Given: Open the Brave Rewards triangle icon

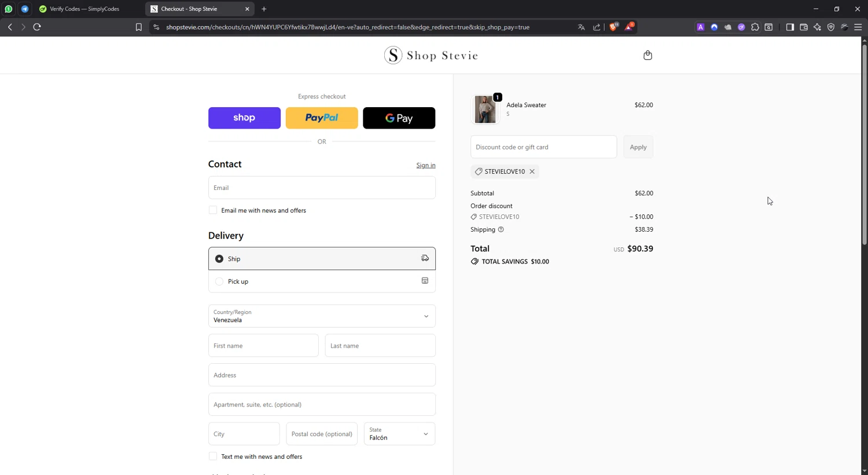Looking at the screenshot, I should (629, 27).
